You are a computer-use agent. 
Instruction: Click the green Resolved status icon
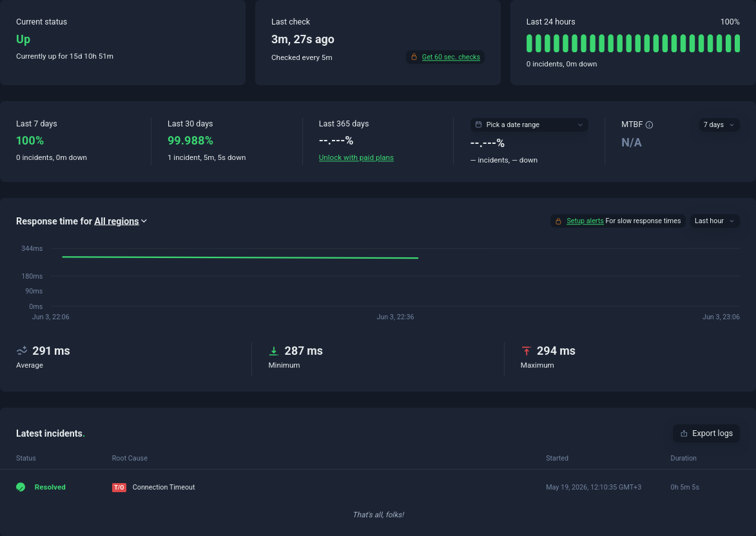pyautogui.click(x=21, y=487)
